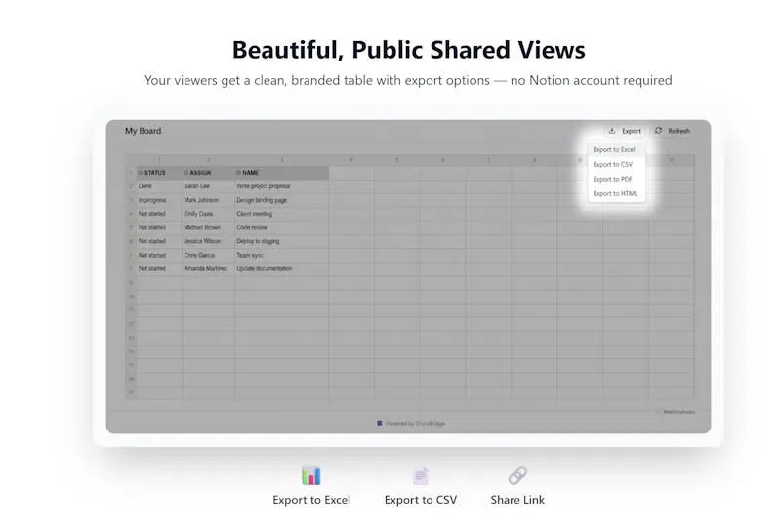Select Export to PDF menu entry

point(617,179)
